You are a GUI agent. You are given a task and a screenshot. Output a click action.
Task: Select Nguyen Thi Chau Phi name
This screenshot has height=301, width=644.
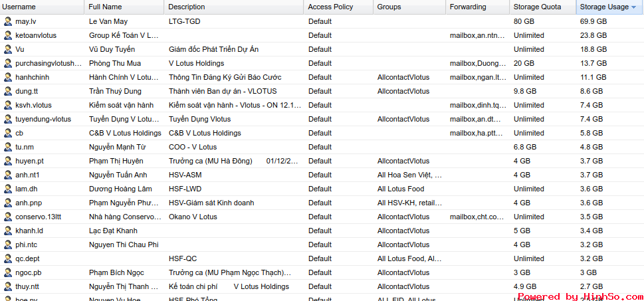(x=124, y=245)
